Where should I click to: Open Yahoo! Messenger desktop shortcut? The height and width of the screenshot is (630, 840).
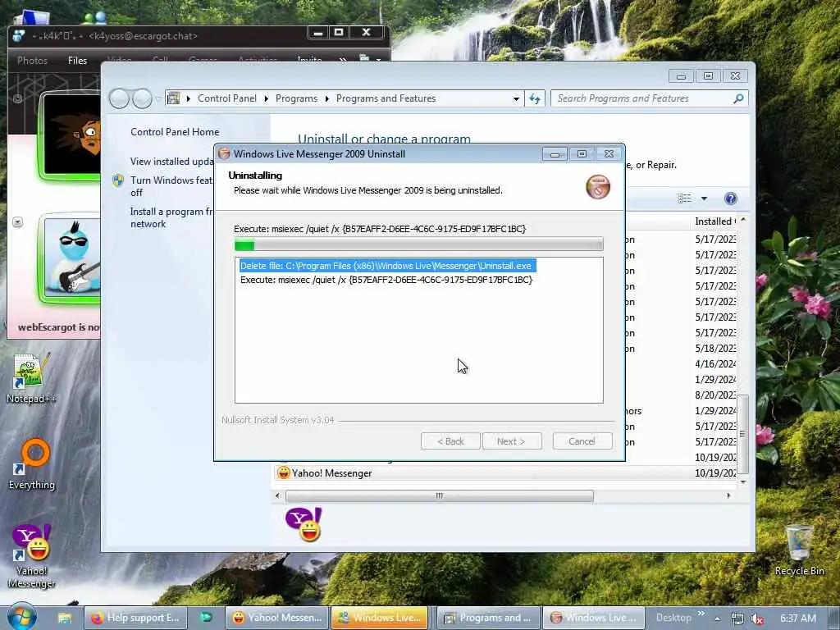31,555
